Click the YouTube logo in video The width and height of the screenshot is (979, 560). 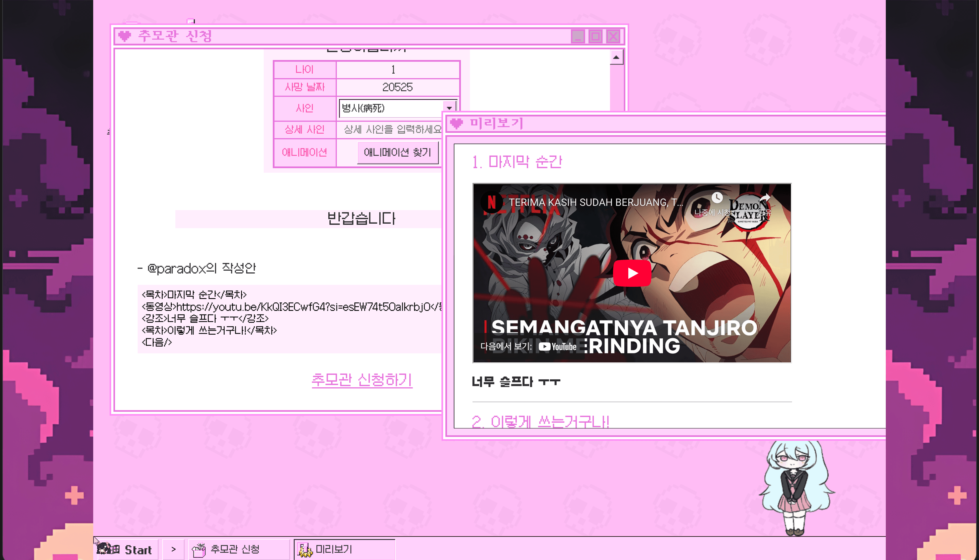[x=557, y=347]
